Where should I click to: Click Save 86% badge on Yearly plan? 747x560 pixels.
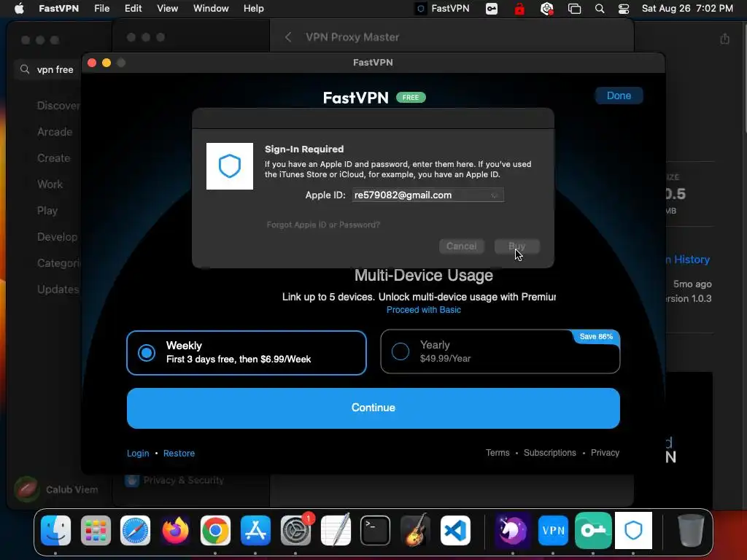(596, 337)
